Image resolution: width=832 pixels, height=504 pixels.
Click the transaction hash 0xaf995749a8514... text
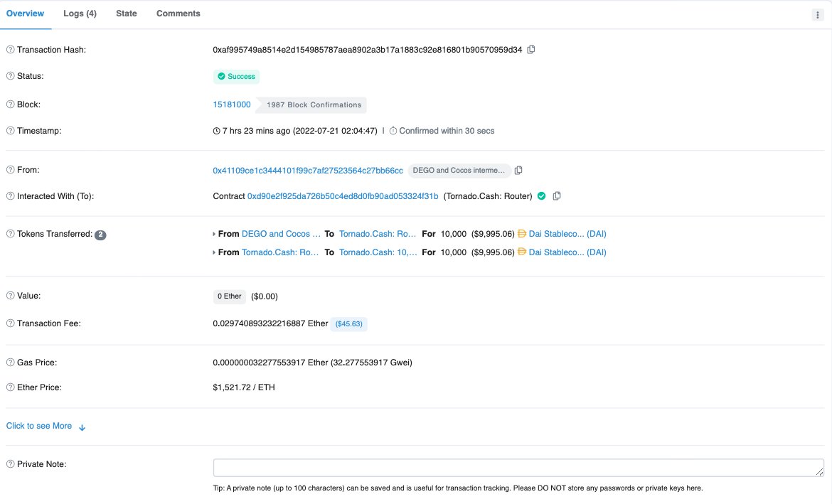(x=367, y=49)
